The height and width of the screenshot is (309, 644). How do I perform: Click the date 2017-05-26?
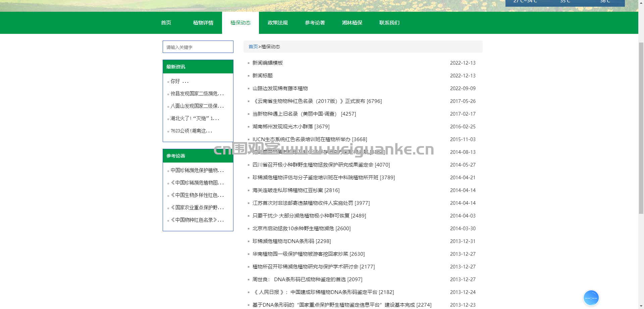(x=463, y=101)
